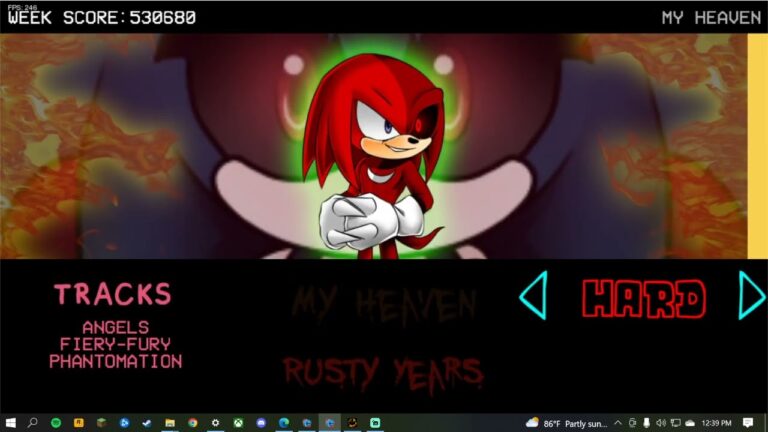Click the MY HEAVEN label in the top-right corner
The image size is (768, 432).
pyautogui.click(x=711, y=18)
